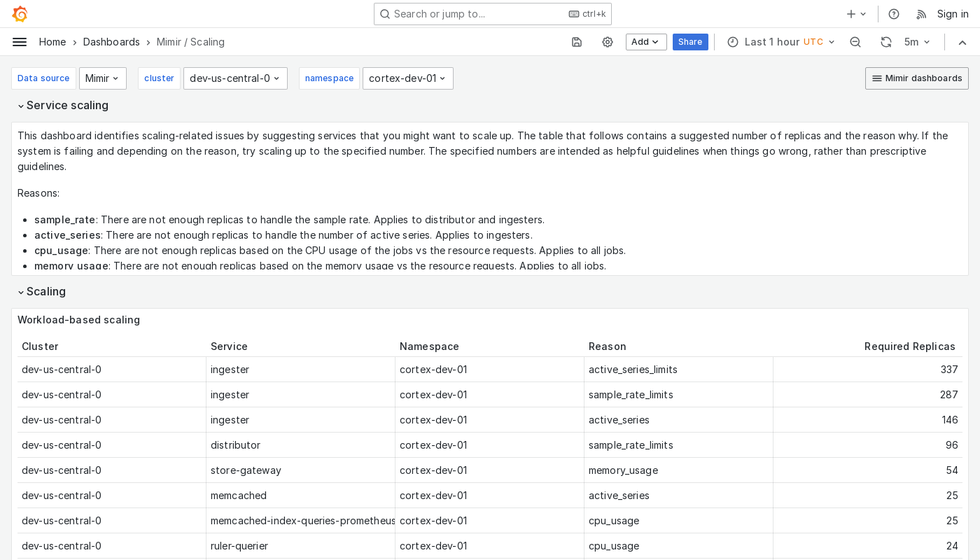This screenshot has width=980, height=560.
Task: Open the cluster dropdown showing dev-us-central-0
Action: 235,78
